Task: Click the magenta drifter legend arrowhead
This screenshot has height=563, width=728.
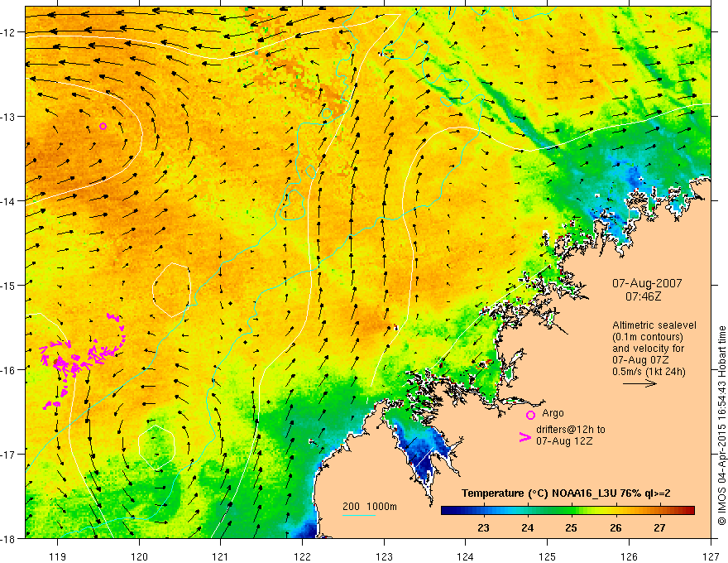Action: click(x=524, y=437)
